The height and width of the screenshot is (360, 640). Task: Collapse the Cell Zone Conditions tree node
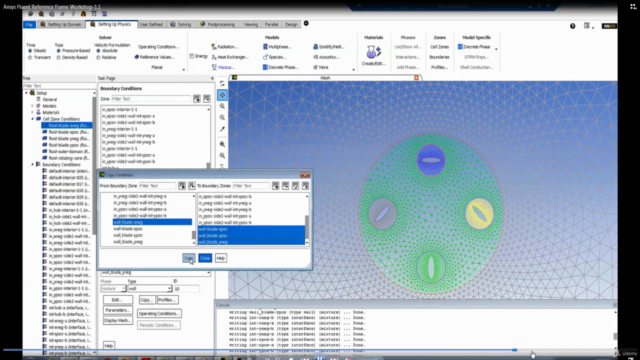[32, 119]
